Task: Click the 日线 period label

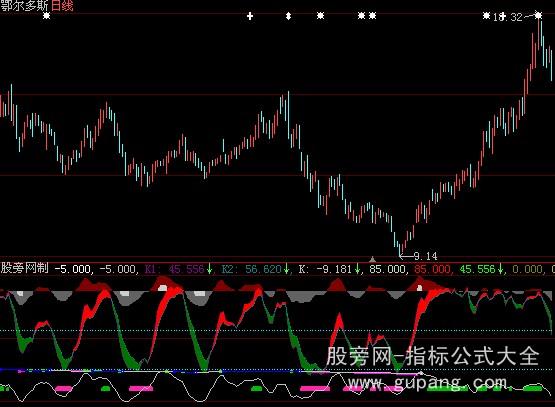Action: click(x=62, y=6)
